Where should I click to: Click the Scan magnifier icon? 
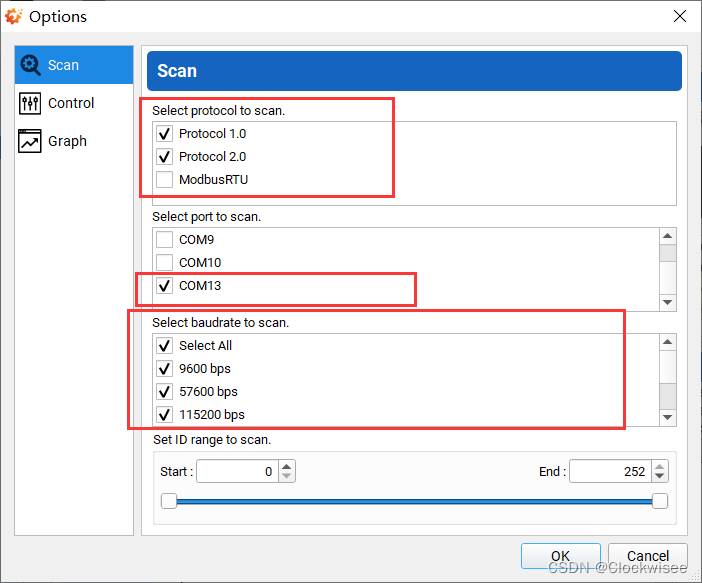(30, 65)
